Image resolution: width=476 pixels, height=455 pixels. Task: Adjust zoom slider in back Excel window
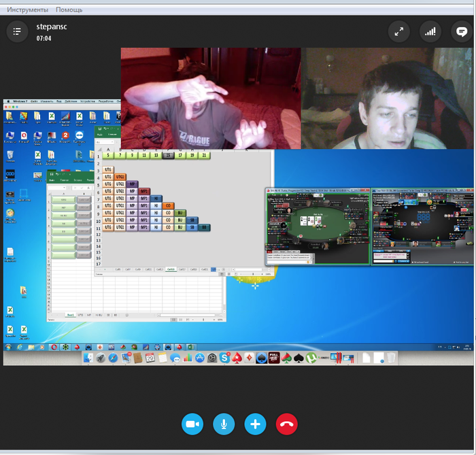(x=203, y=320)
